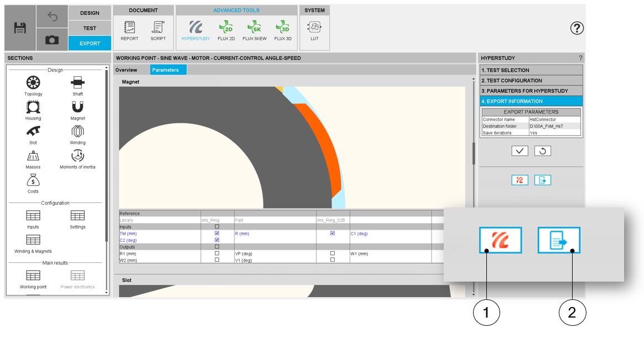Enable the R1 (mm) output checkbox
Image resolution: width=644 pixels, height=343 pixels.
[x=217, y=253]
